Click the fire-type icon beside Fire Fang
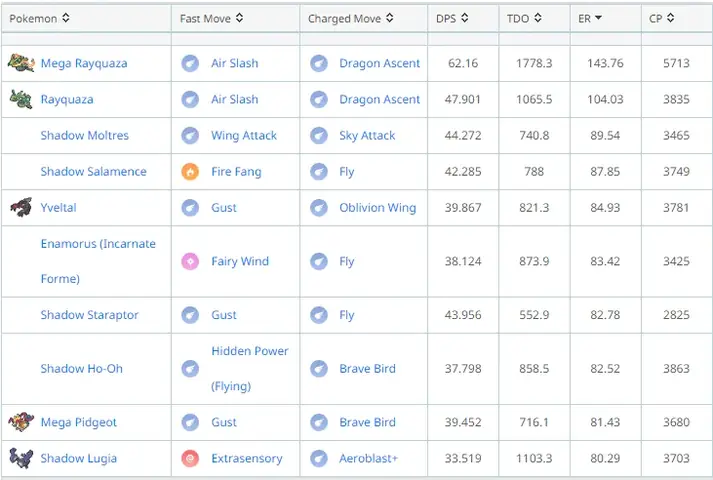This screenshot has width=713, height=480. pyautogui.click(x=190, y=171)
